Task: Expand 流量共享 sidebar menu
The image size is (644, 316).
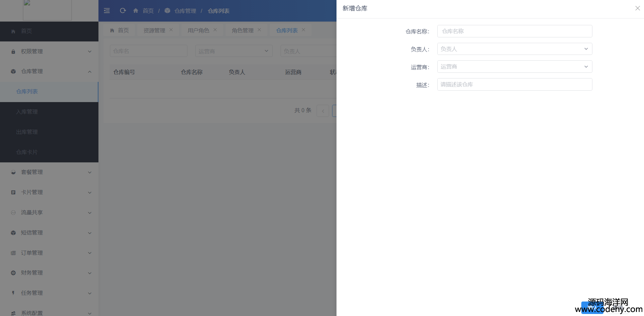Action: point(49,213)
